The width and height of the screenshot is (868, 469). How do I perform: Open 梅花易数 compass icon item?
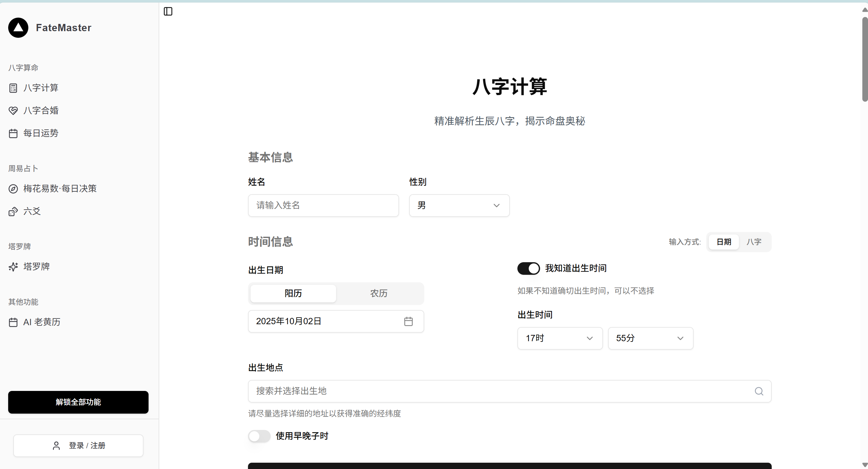coord(13,189)
